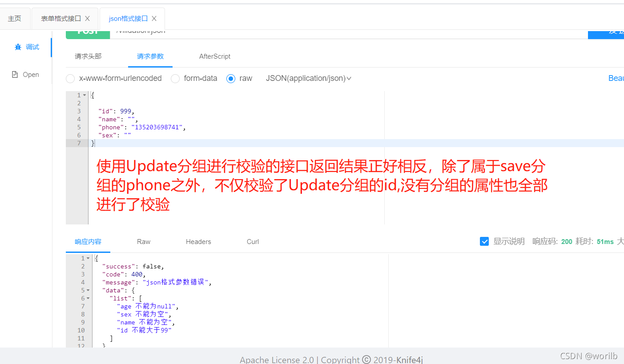Image resolution: width=624 pixels, height=364 pixels.
Task: Open the JSON(application/json) content type dropdown
Action: pos(309,78)
